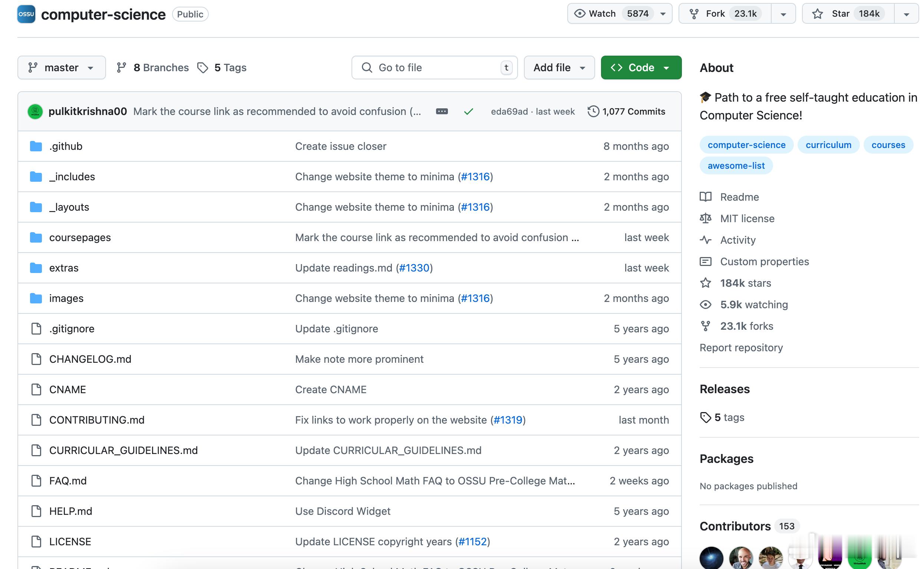Expand the commit message ellipsis button
The height and width of the screenshot is (569, 924).
[x=442, y=111]
